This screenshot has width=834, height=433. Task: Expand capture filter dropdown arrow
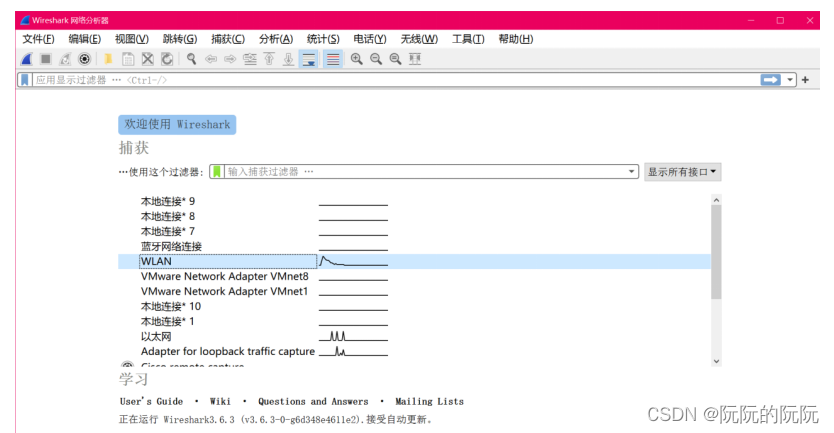631,171
